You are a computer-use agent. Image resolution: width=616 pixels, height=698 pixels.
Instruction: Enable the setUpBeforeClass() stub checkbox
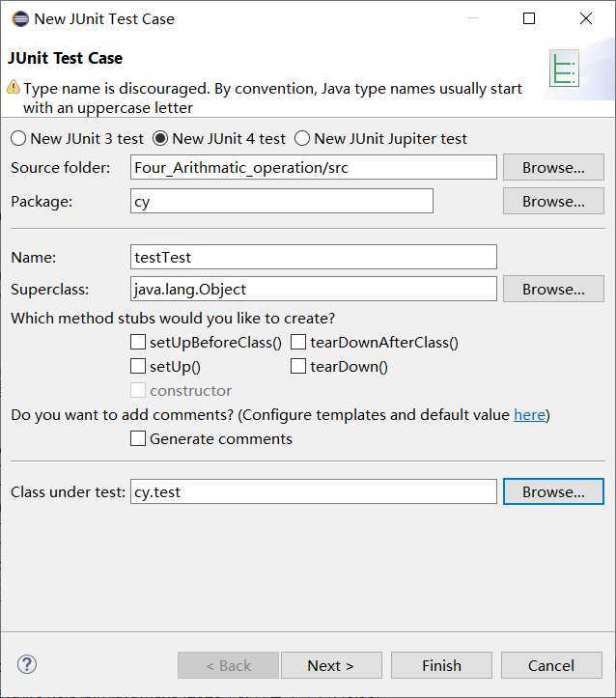point(138,342)
